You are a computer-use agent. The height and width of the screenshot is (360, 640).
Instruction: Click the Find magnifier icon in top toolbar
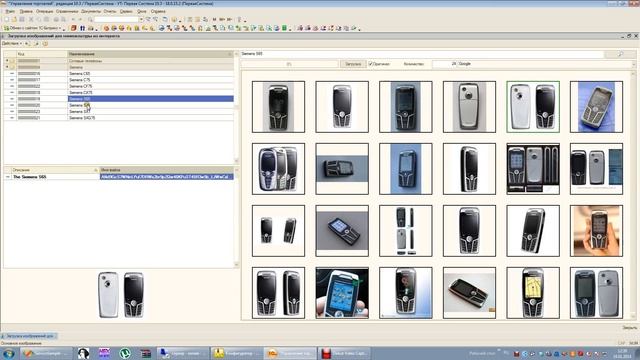point(90,19)
